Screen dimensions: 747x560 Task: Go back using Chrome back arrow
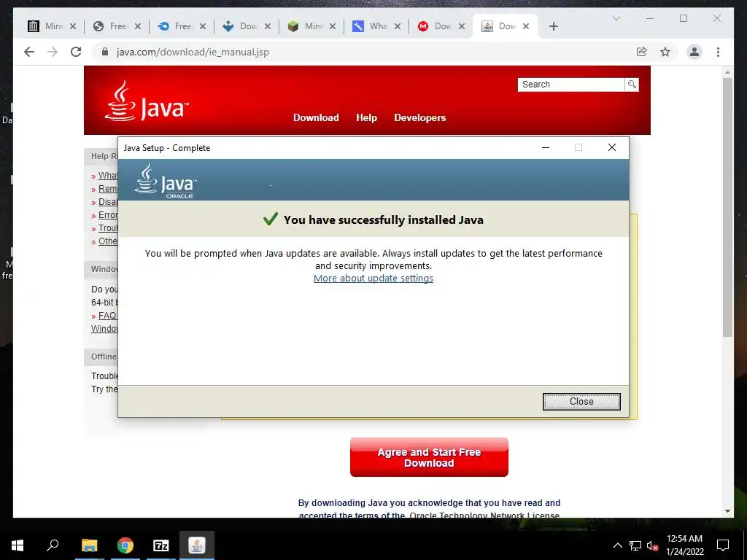coord(29,52)
